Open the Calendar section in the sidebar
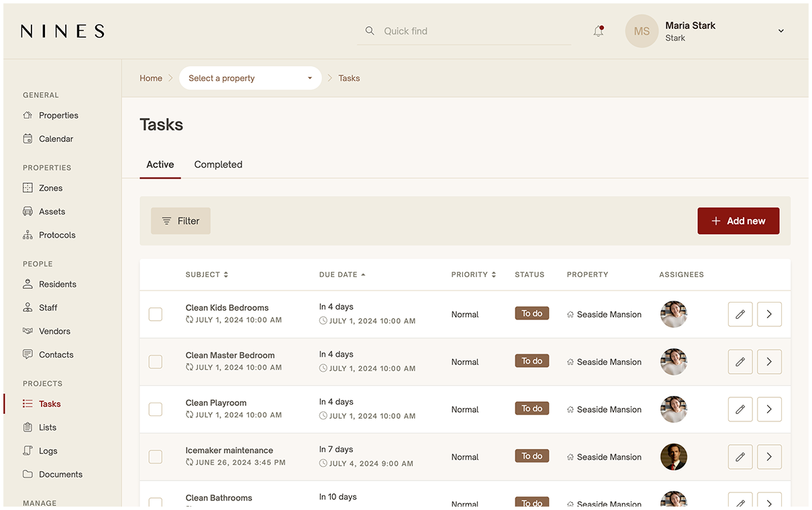This screenshot has width=812, height=510. point(55,138)
